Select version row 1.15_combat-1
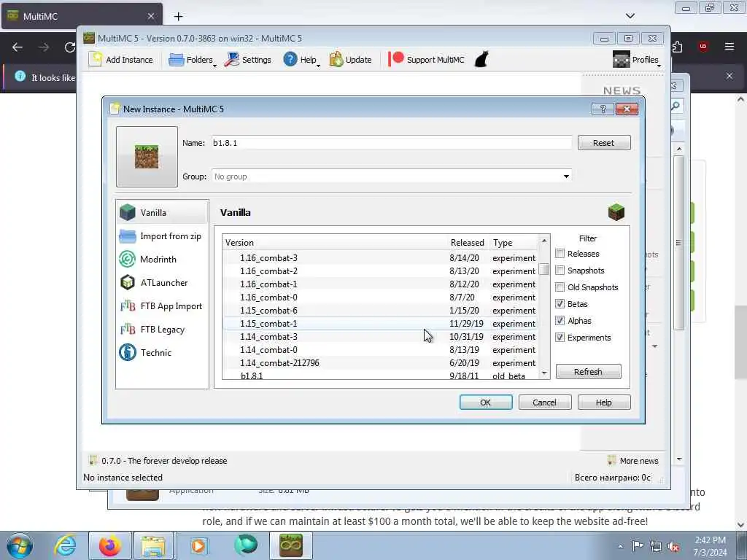 pyautogui.click(x=381, y=323)
